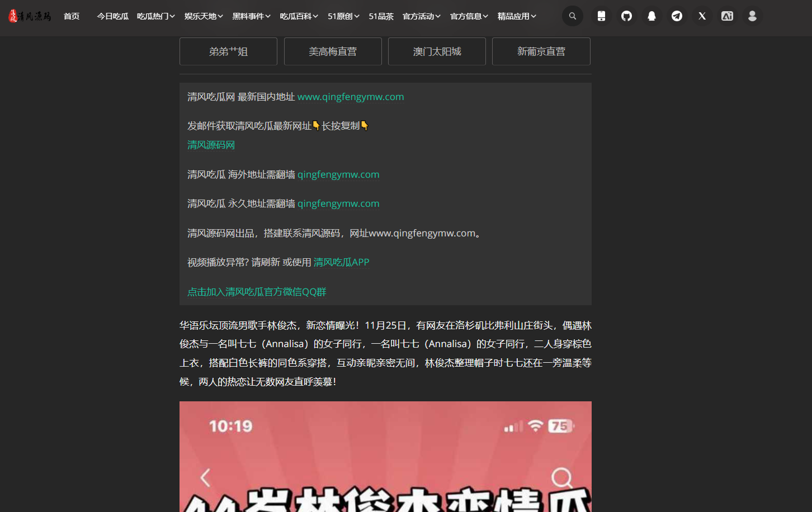Click the X (Twitter) icon
The width and height of the screenshot is (812, 512).
(702, 16)
